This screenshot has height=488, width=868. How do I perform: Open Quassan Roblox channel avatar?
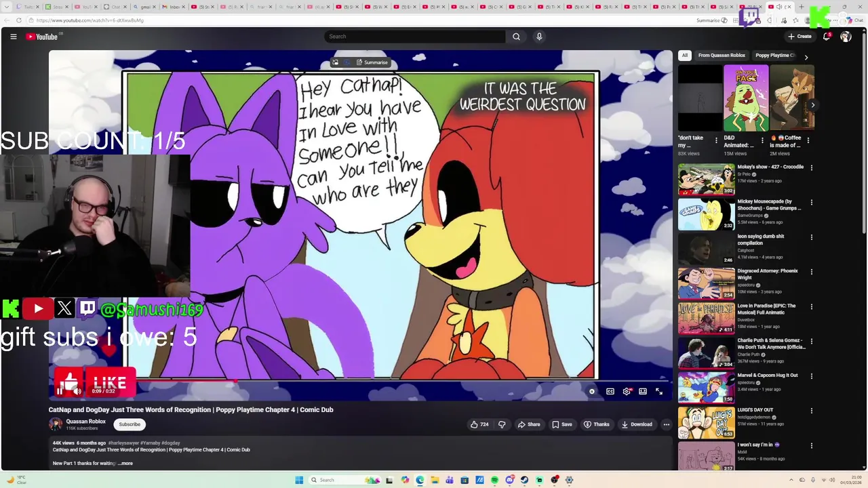[56, 424]
